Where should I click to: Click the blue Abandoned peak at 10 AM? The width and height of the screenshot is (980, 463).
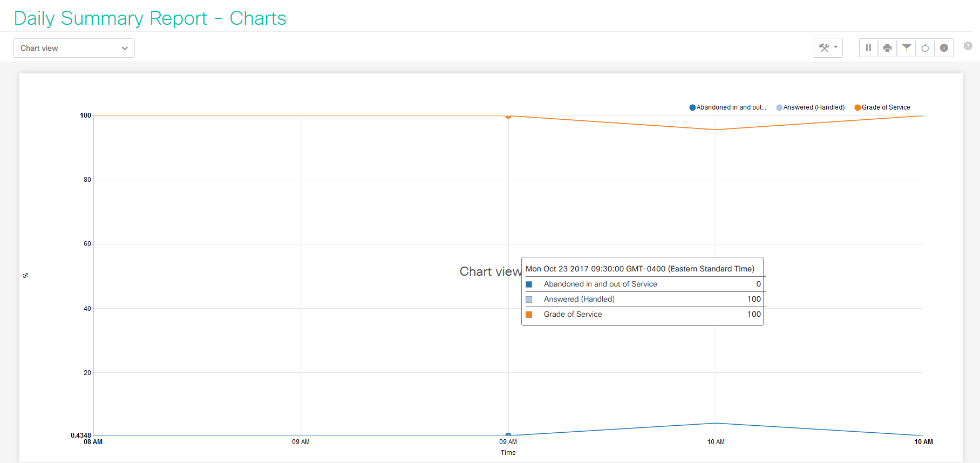click(x=716, y=423)
